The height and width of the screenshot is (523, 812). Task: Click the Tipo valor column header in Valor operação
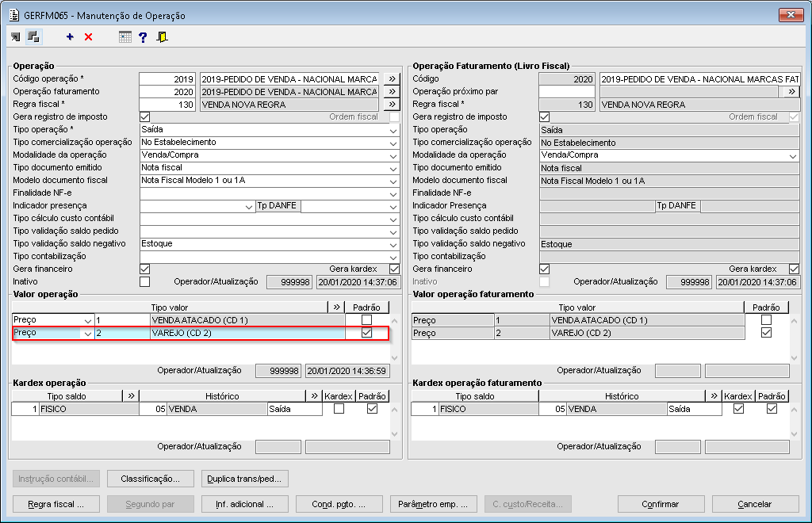coord(170,307)
